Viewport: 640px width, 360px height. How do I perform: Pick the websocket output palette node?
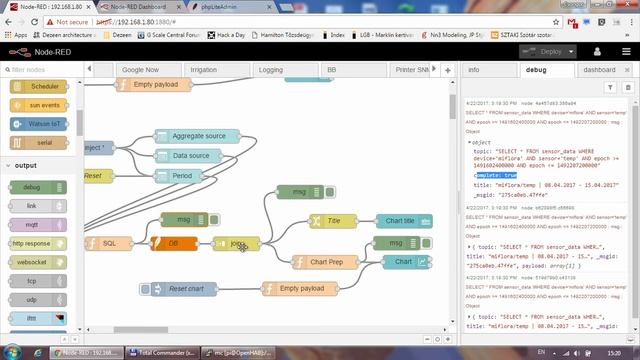38,262
